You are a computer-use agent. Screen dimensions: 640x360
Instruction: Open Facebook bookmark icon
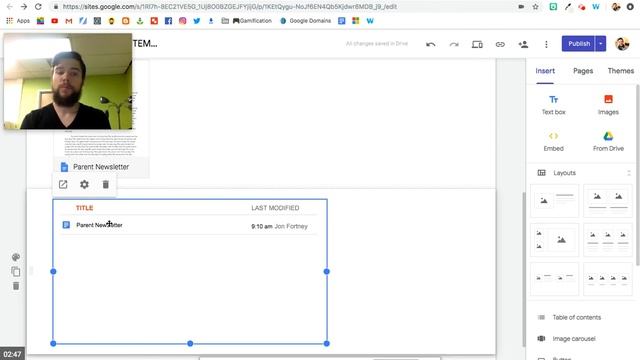tap(168, 21)
